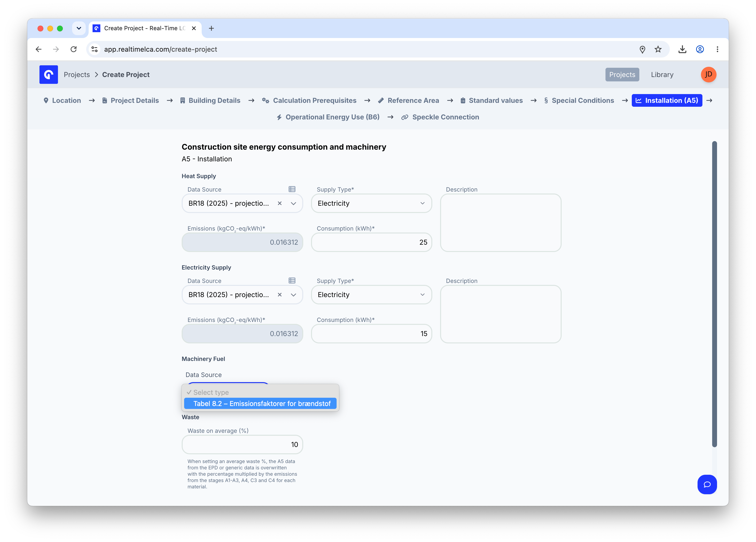Open Heat Supply data source table icon
This screenshot has width=756, height=542.
point(292,189)
